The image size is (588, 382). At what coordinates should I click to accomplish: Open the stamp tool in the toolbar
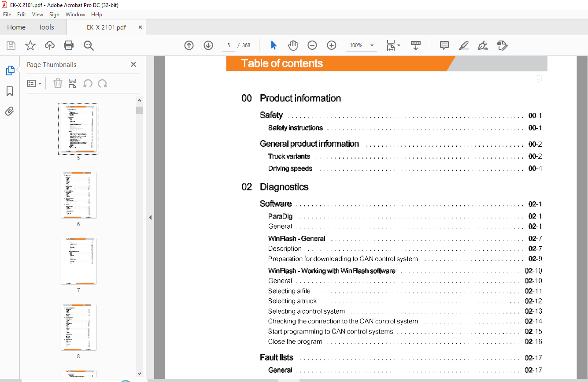point(503,45)
